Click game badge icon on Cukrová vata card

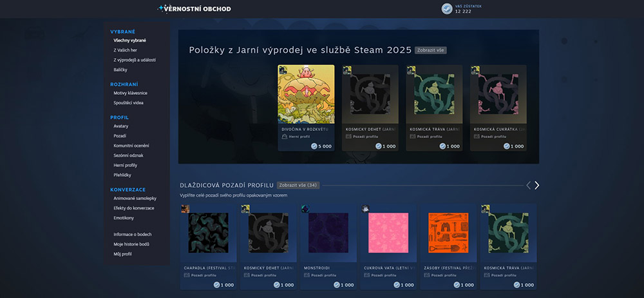point(365,209)
